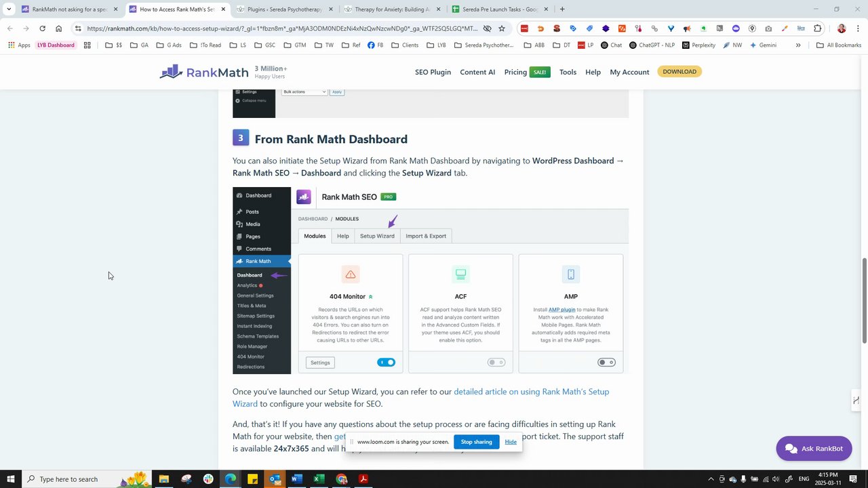Click the camera screenshot extension icon
Viewport: 868px width, 488px height.
tap(768, 28)
